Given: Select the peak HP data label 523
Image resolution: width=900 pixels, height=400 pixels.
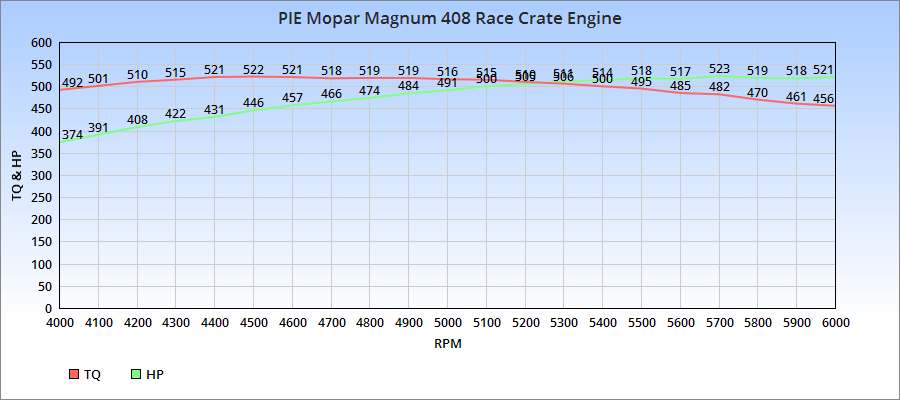Looking at the screenshot, I should [719, 69].
